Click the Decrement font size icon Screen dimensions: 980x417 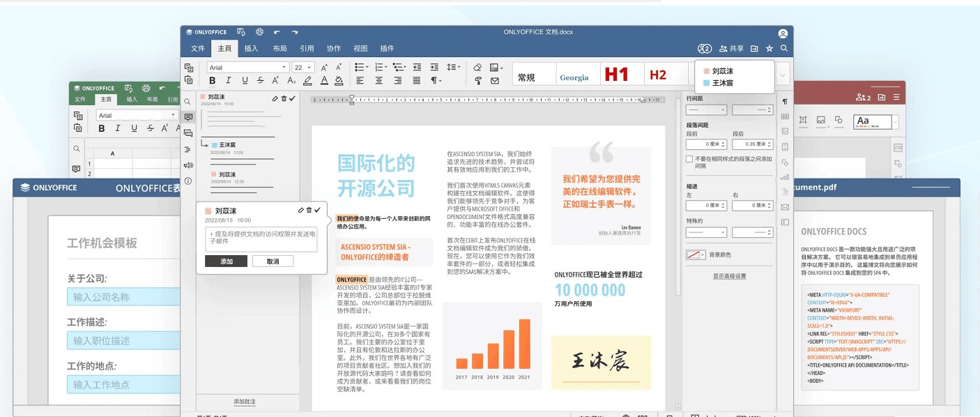[x=339, y=68]
